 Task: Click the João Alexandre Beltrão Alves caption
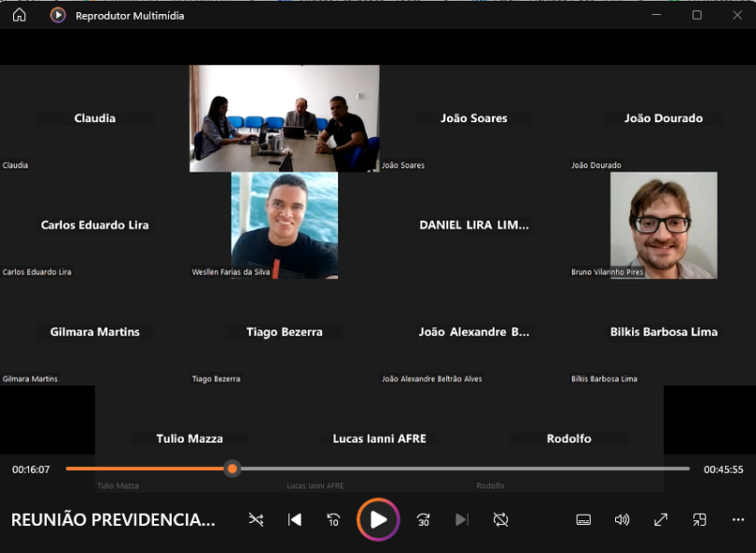click(x=432, y=380)
